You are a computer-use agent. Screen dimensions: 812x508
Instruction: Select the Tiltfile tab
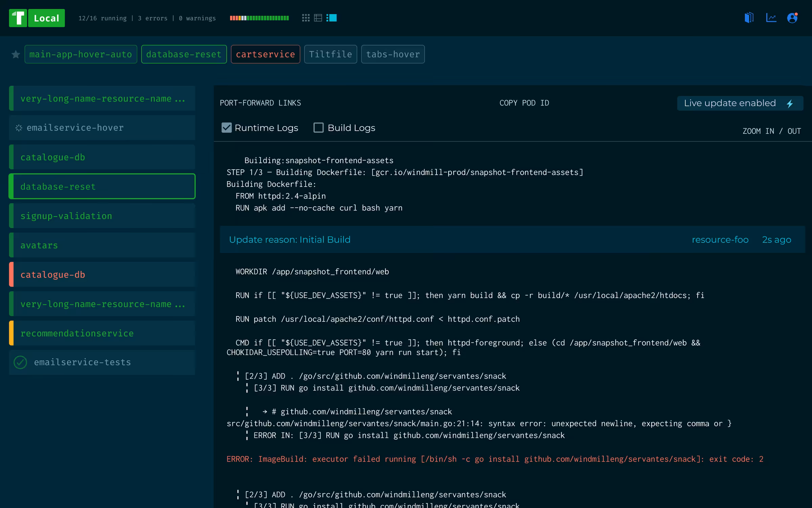pyautogui.click(x=331, y=54)
